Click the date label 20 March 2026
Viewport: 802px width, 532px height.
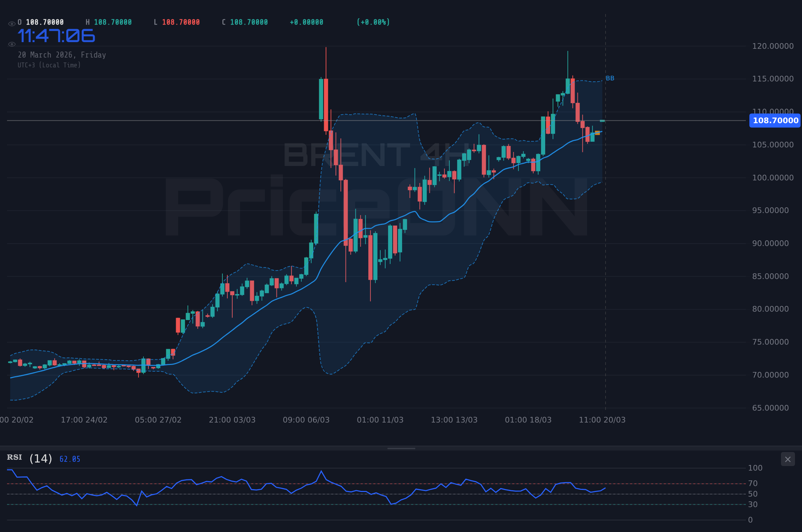62,55
